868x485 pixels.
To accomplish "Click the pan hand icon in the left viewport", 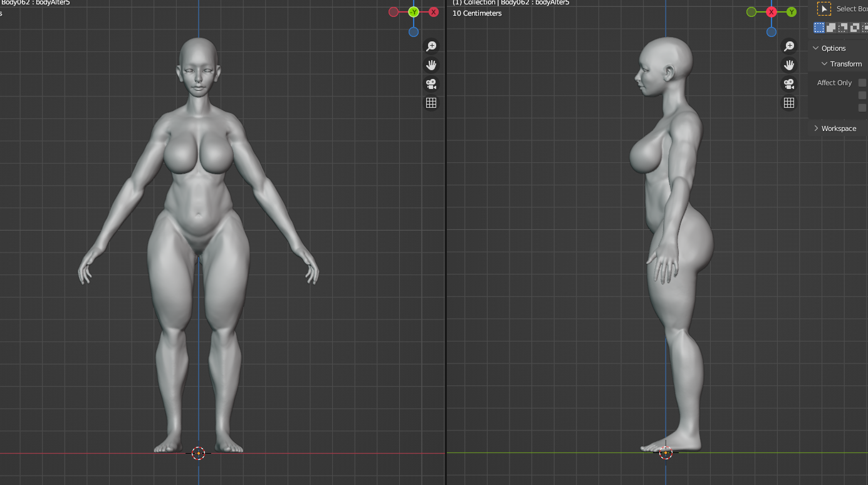I will (431, 65).
